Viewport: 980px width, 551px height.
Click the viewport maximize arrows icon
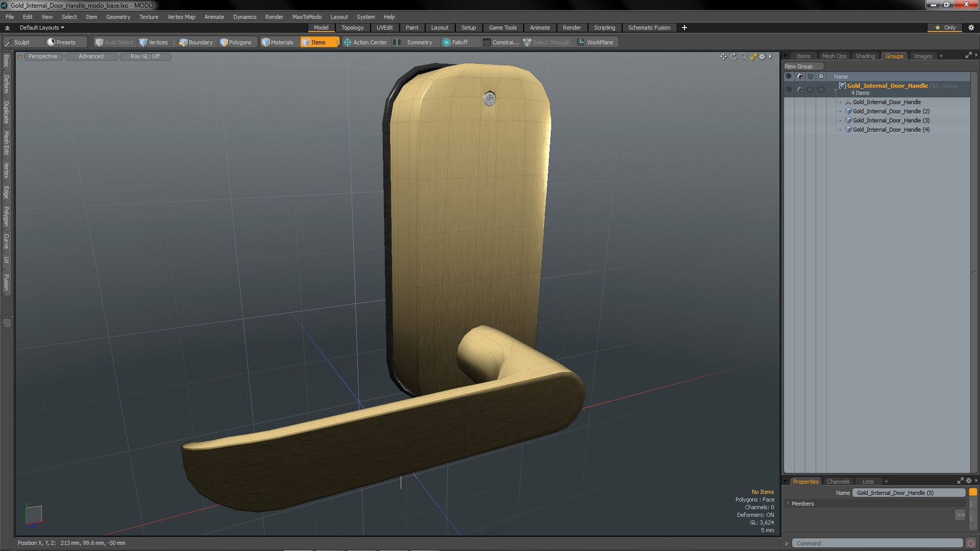(753, 57)
